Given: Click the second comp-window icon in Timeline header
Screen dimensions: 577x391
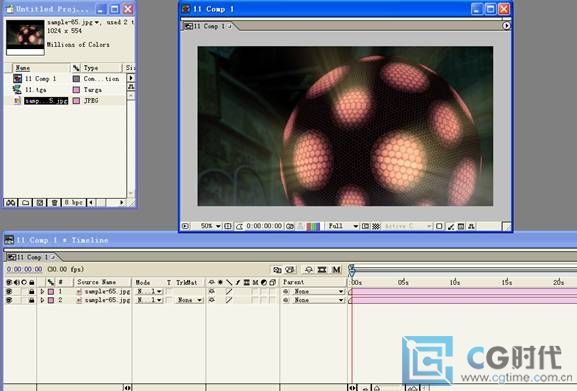Looking at the screenshot, I should [290, 270].
